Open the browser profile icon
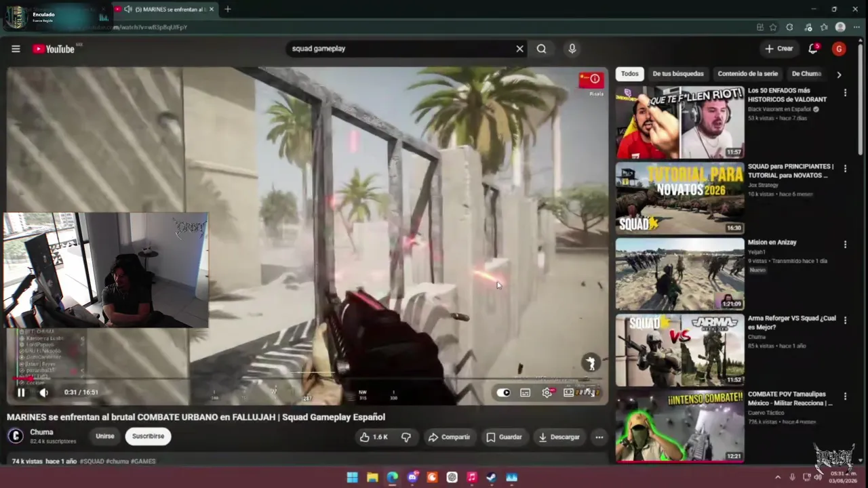Screen dimensions: 868x488 [x=840, y=27]
